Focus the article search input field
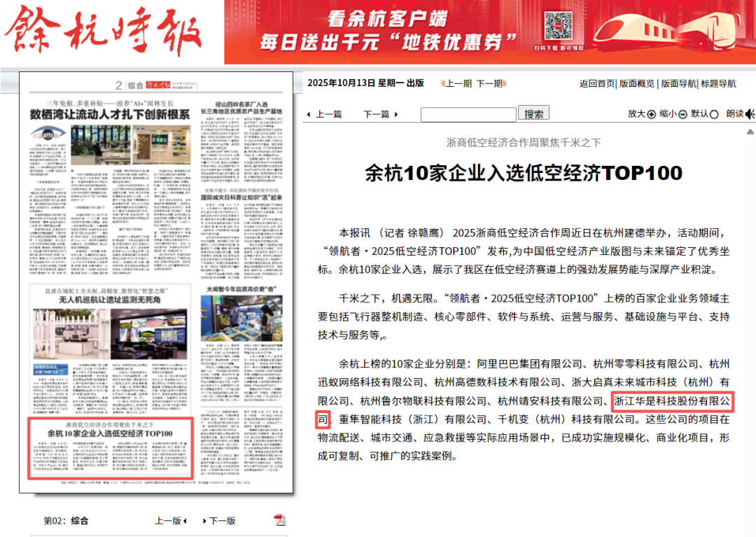Screen dimensions: 756x537 tap(468, 115)
